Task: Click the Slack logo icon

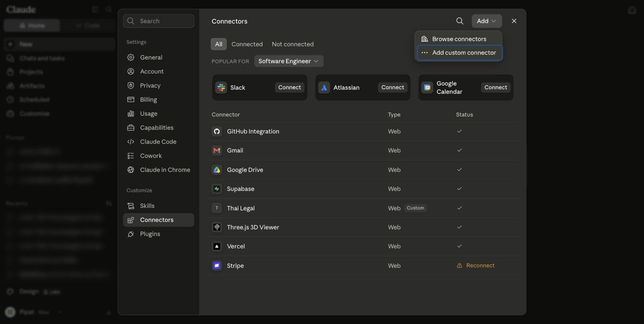Action: [221, 88]
